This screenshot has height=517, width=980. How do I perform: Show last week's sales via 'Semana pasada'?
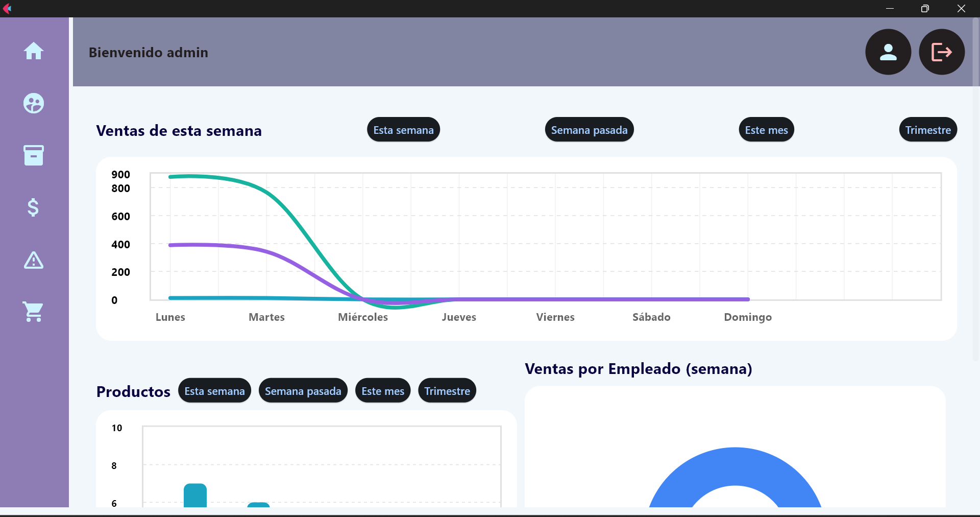(589, 130)
